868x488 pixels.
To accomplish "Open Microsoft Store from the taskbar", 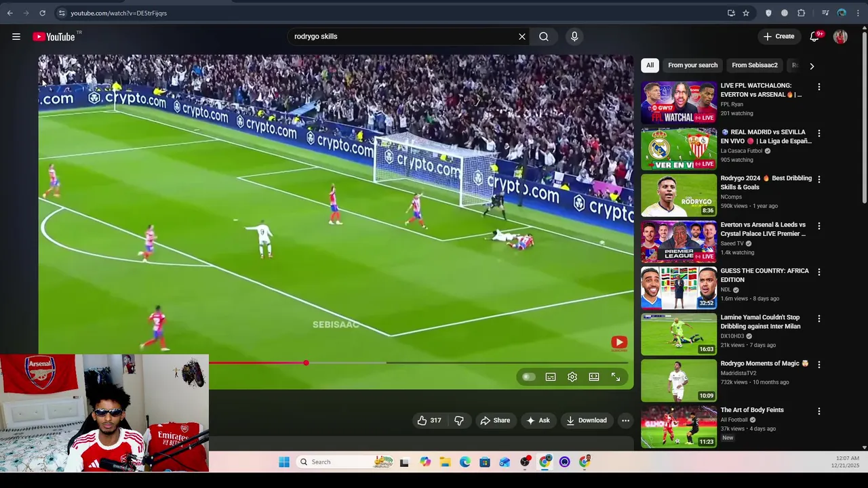I will [x=484, y=462].
